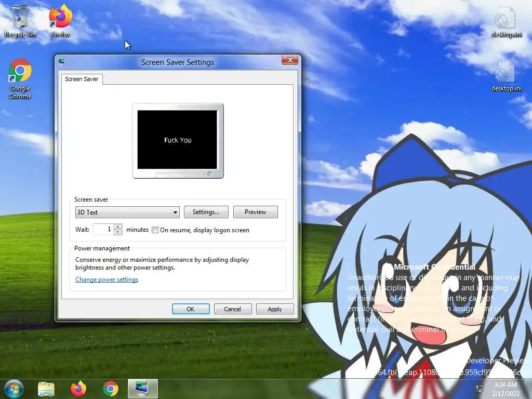Open the clock showing 3:24 AM
This screenshot has height=399, width=532.
point(506,389)
